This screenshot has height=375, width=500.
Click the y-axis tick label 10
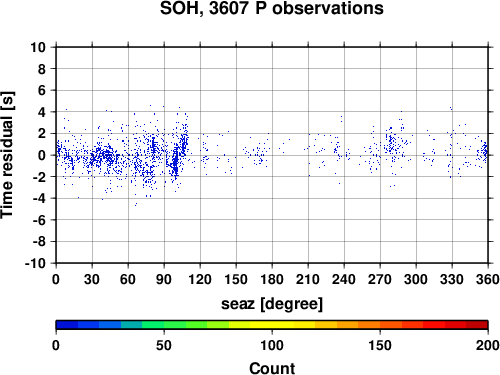click(38, 47)
